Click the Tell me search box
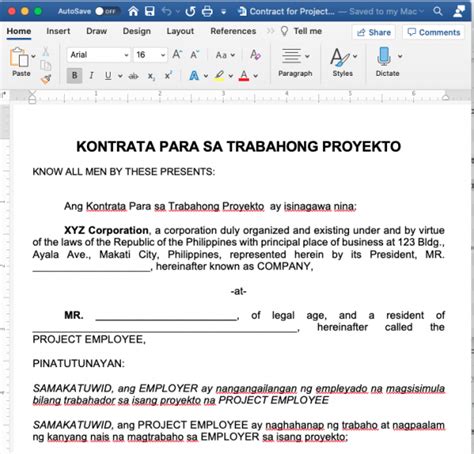 coord(302,31)
